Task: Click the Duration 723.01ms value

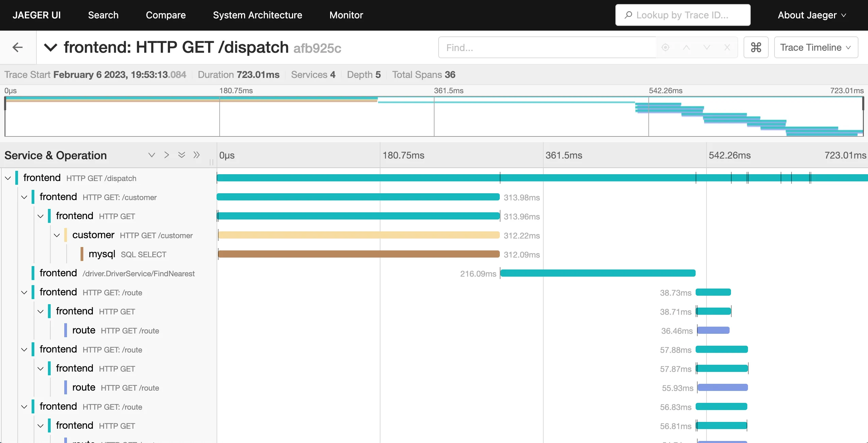Action: [x=258, y=75]
